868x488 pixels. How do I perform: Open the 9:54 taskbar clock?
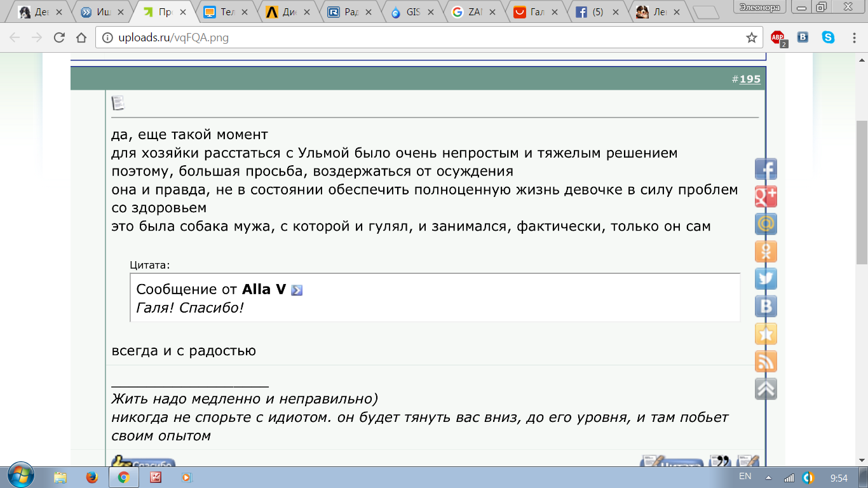(839, 477)
